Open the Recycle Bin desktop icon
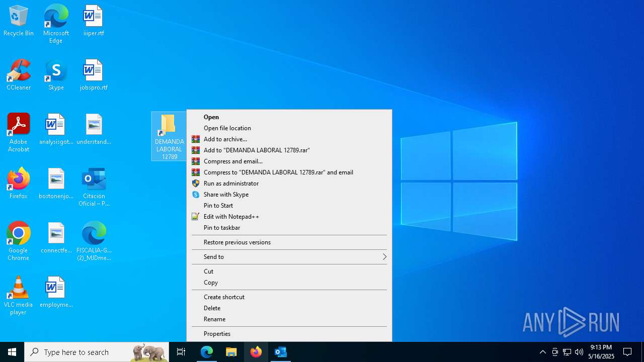Viewport: 644px width, 362px height. pyautogui.click(x=19, y=21)
